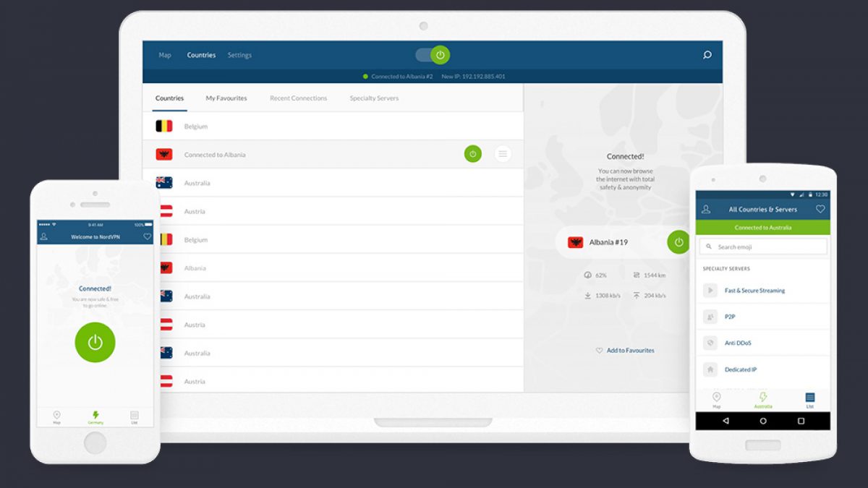
Task: Tap the Android recent apps square button
Action: pos(801,421)
